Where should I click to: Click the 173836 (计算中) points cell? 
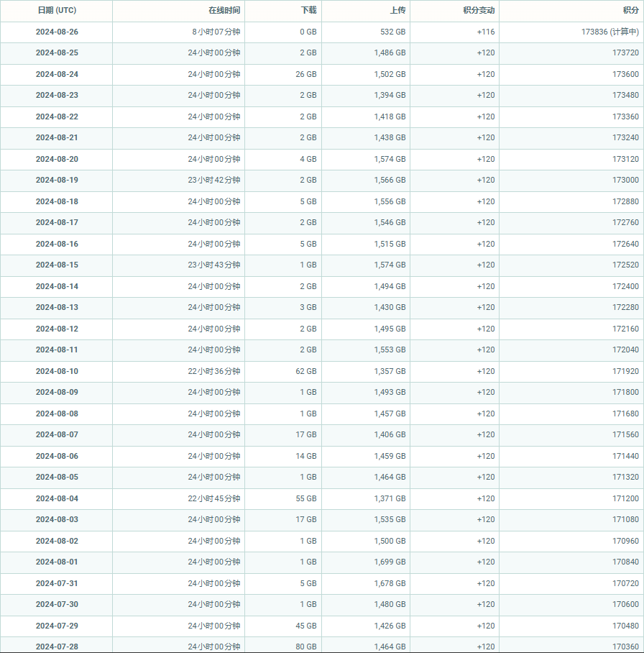coord(609,32)
